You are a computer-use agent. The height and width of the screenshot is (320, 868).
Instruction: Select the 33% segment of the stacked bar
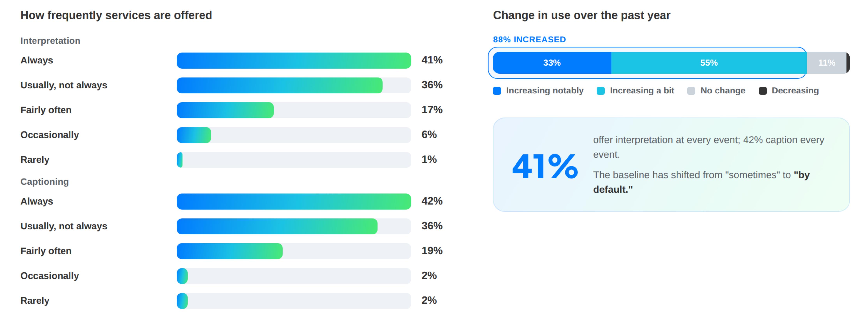(x=552, y=63)
